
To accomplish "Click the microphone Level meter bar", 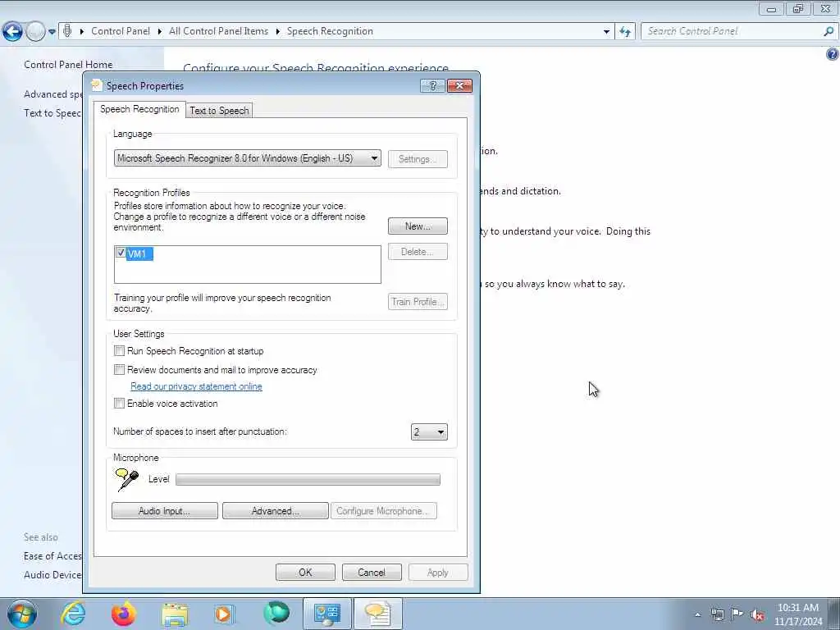I will (x=308, y=479).
